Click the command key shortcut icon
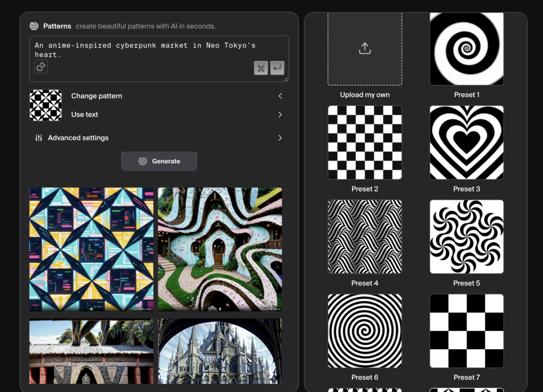 (261, 68)
